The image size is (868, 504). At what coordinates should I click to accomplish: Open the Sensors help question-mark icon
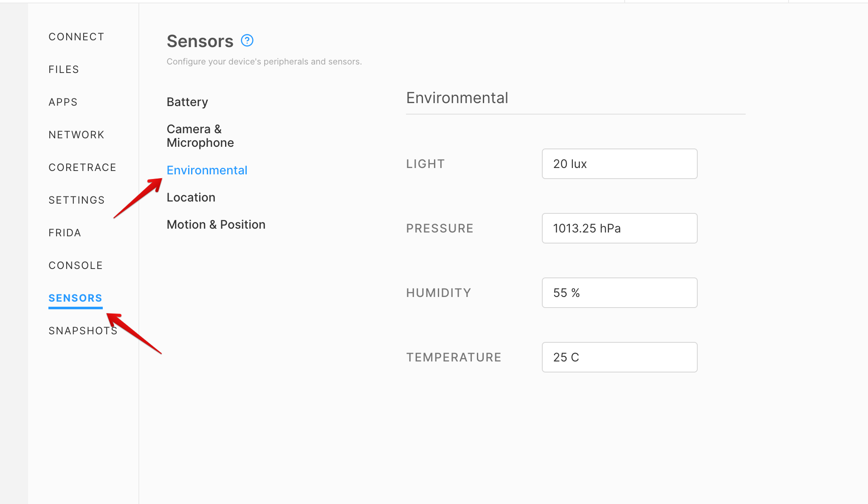247,41
